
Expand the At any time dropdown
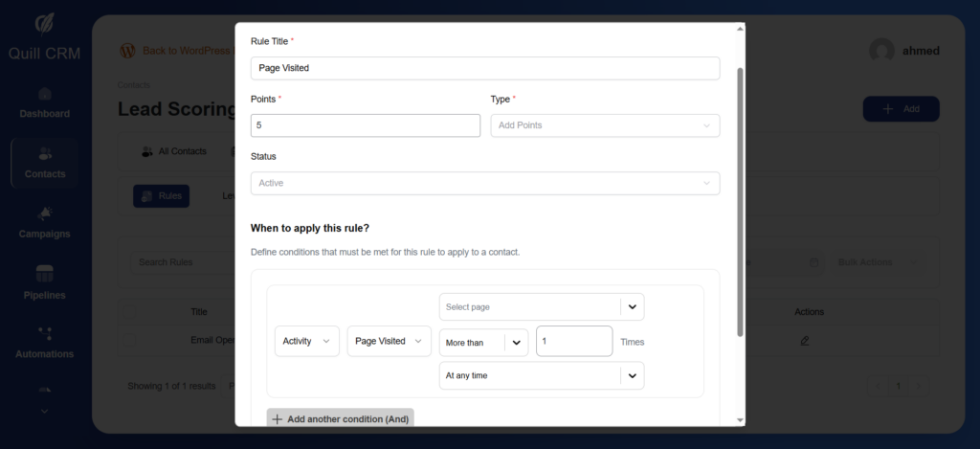pos(541,376)
